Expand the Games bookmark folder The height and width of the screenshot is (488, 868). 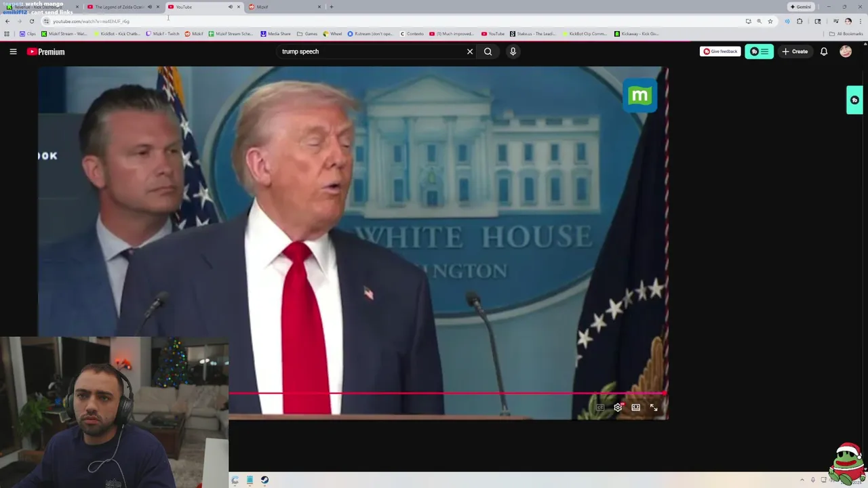[307, 34]
